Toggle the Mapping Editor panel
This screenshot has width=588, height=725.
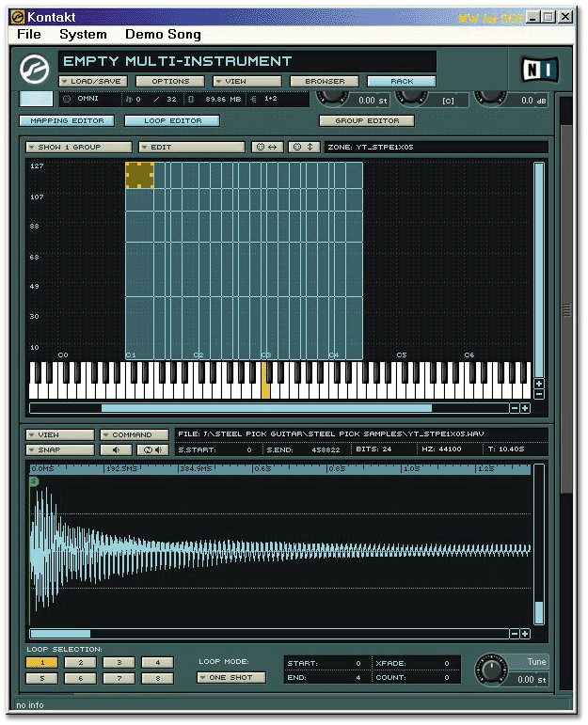67,120
